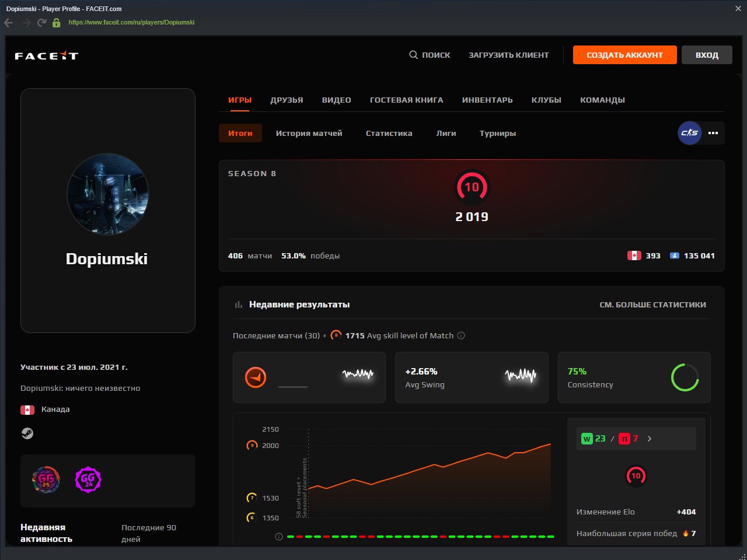Open the three-dots more options menu

coord(713,133)
